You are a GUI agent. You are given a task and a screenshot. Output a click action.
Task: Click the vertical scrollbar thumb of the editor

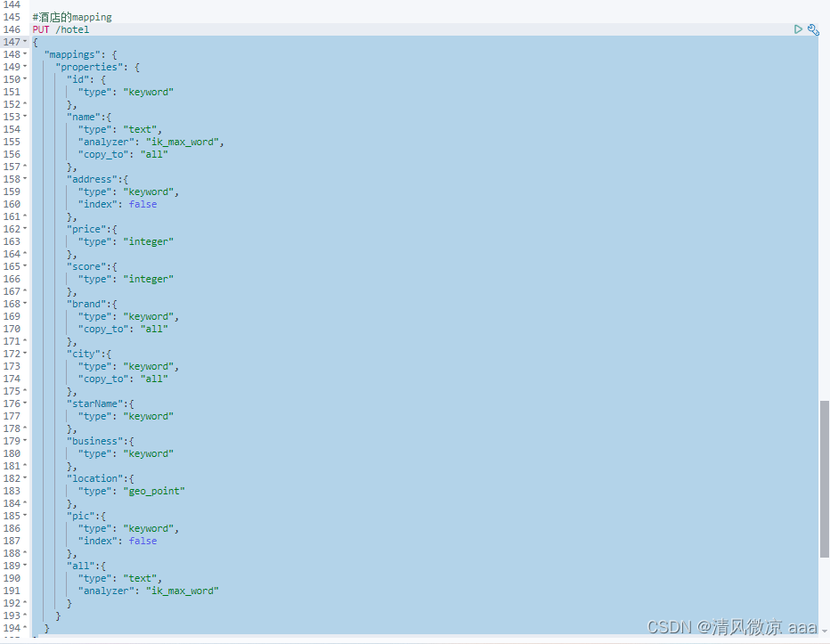click(824, 478)
